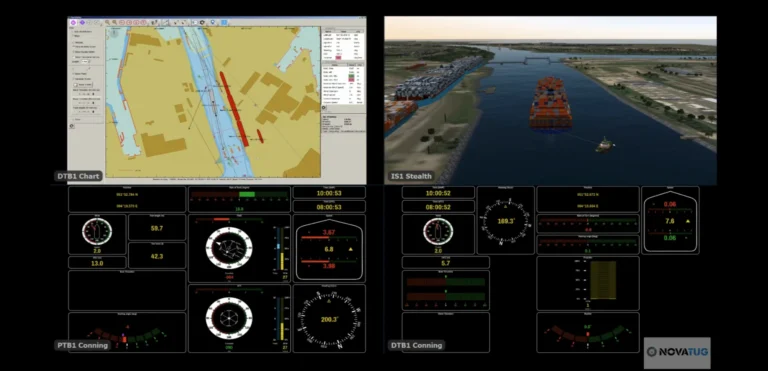768x371 pixels.
Task: Click the 200.3° heading compass
Action: coord(329,319)
